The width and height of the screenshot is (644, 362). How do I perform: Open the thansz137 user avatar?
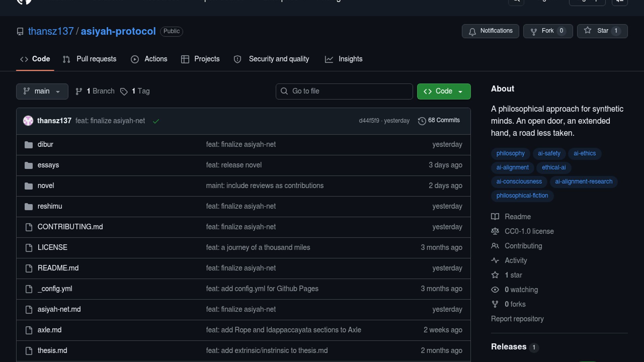pyautogui.click(x=28, y=121)
